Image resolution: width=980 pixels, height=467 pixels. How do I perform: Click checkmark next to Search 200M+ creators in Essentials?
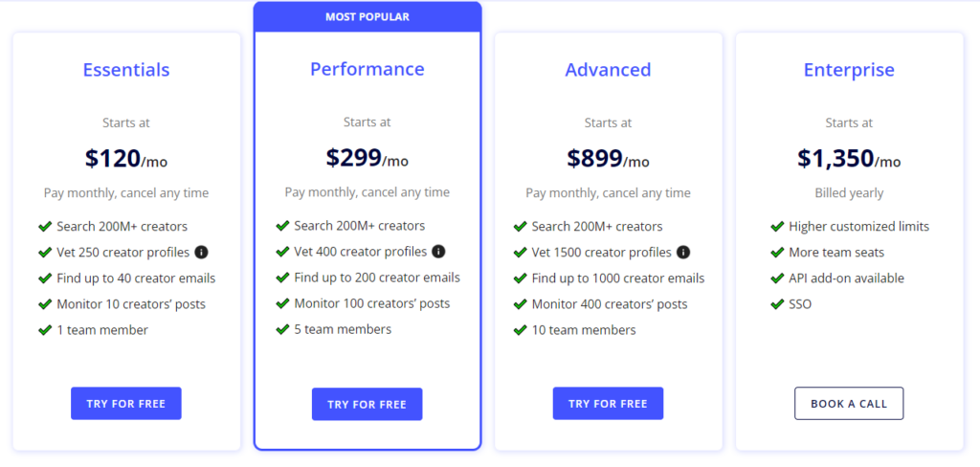pyautogui.click(x=44, y=226)
